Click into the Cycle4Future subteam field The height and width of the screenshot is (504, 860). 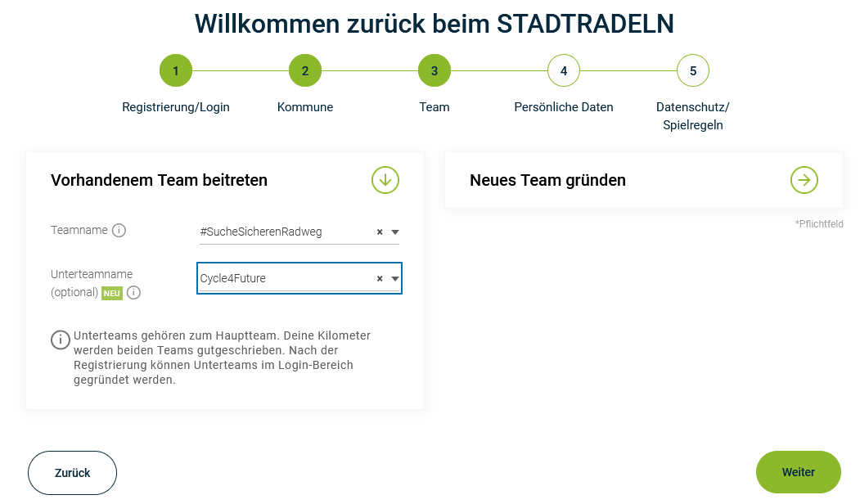(282, 279)
